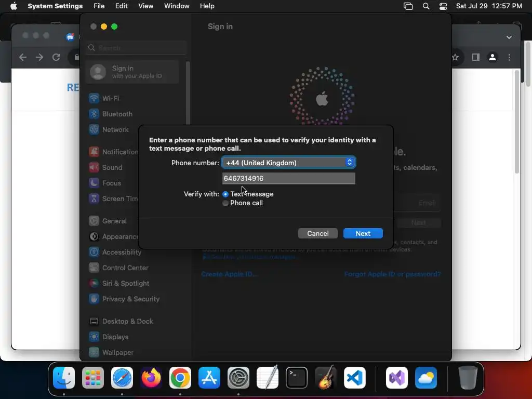
Task: Open the Apple menu
Action: click(14, 6)
